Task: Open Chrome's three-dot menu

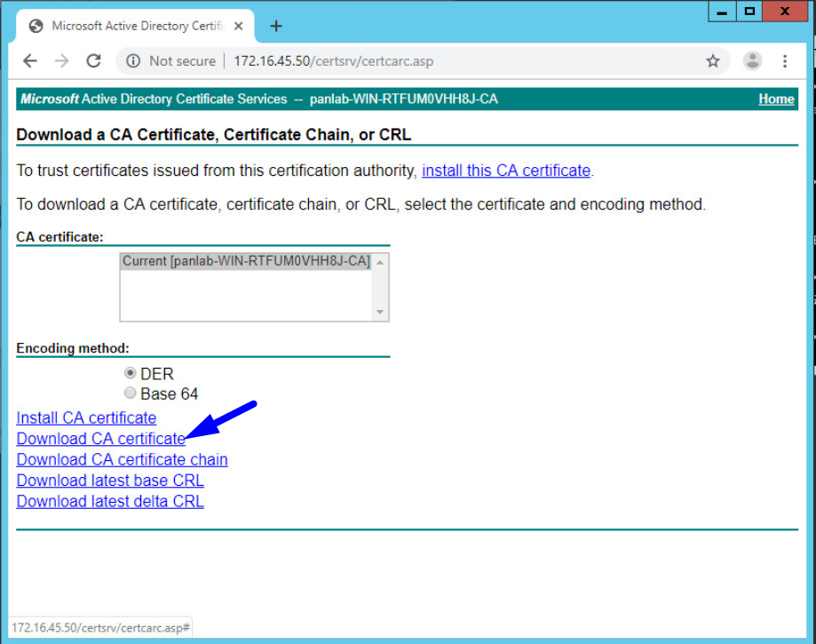Action: (x=786, y=60)
